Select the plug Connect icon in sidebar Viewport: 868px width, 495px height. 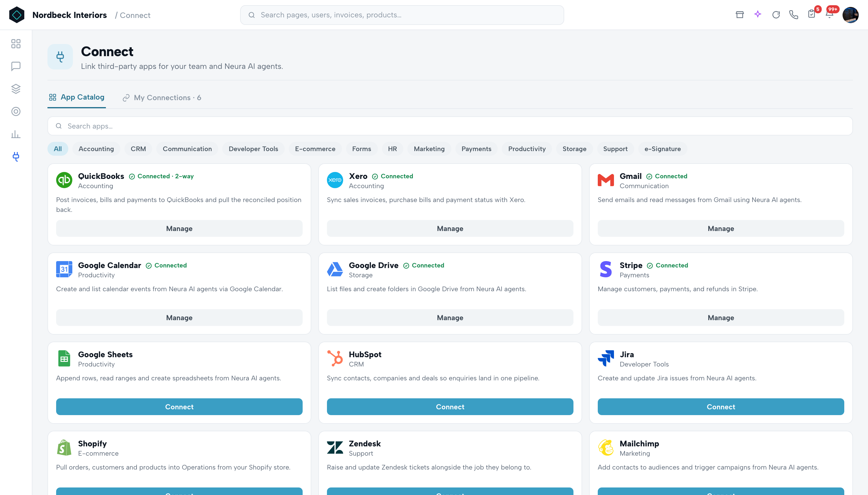(x=16, y=157)
